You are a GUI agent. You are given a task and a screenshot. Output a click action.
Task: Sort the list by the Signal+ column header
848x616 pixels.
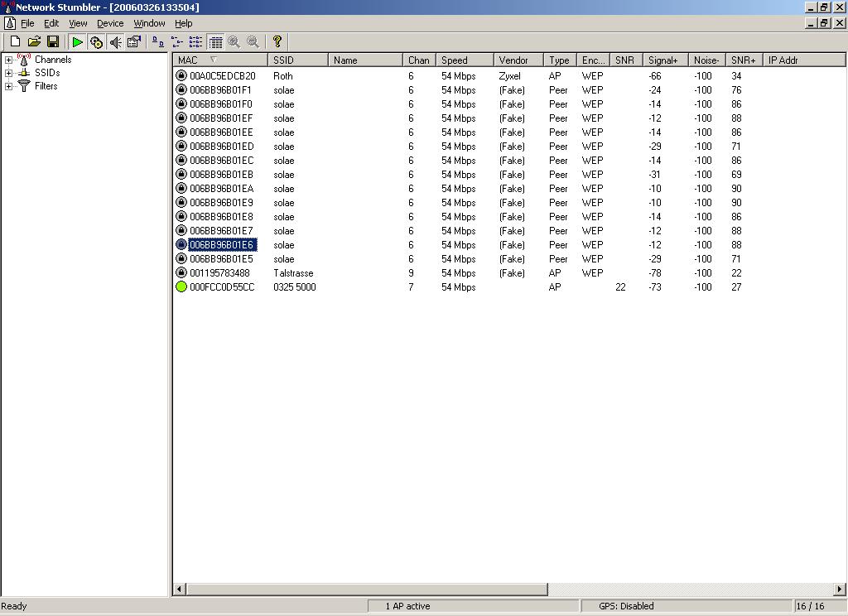tap(665, 60)
